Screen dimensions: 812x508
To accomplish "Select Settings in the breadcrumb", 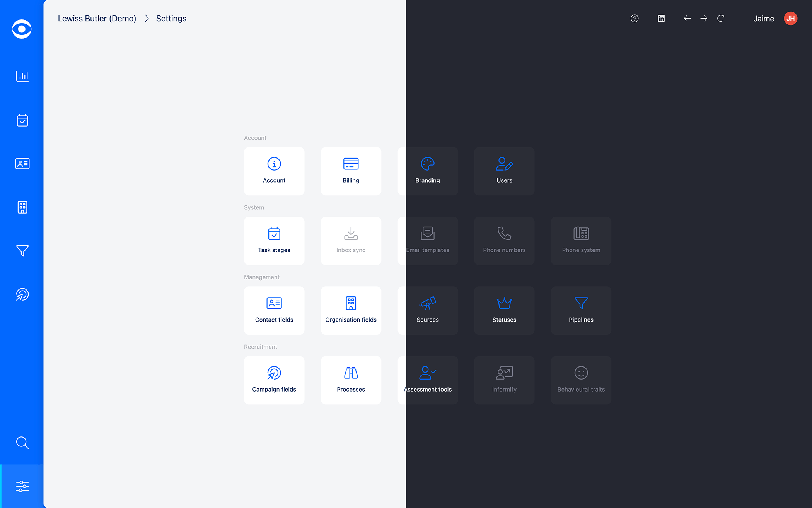I will click(x=171, y=18).
